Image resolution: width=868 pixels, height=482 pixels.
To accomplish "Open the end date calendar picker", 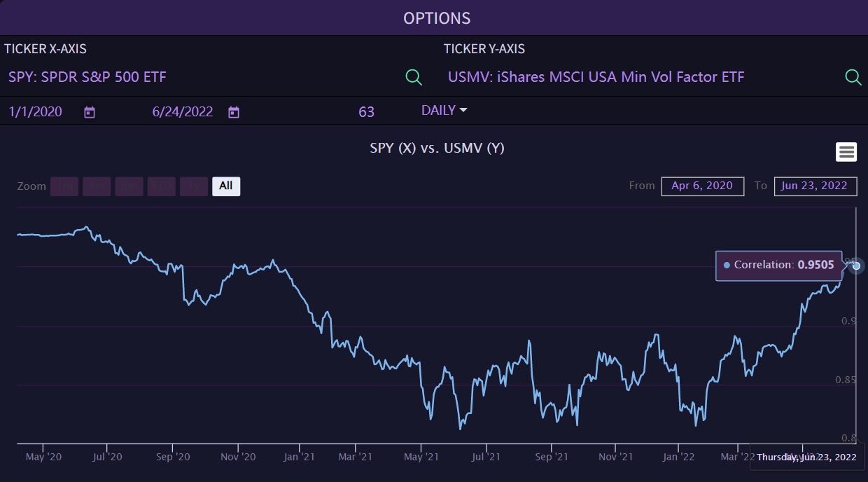I will [x=234, y=112].
